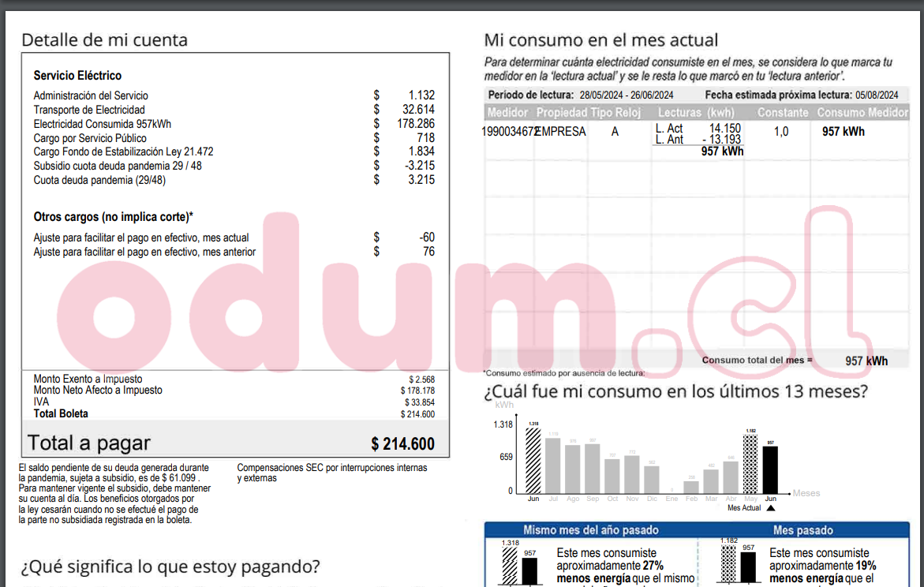
Task: Click the Lecturas (kwh) column header
Action: point(695,113)
